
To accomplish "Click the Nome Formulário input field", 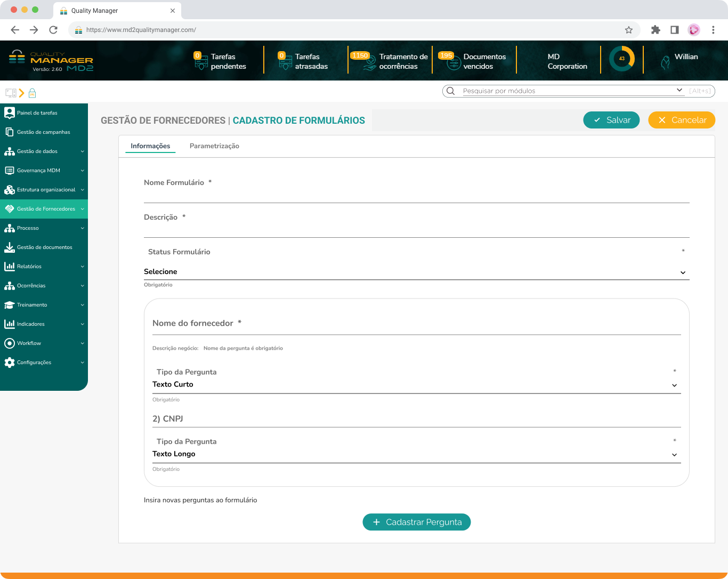I will pyautogui.click(x=416, y=197).
